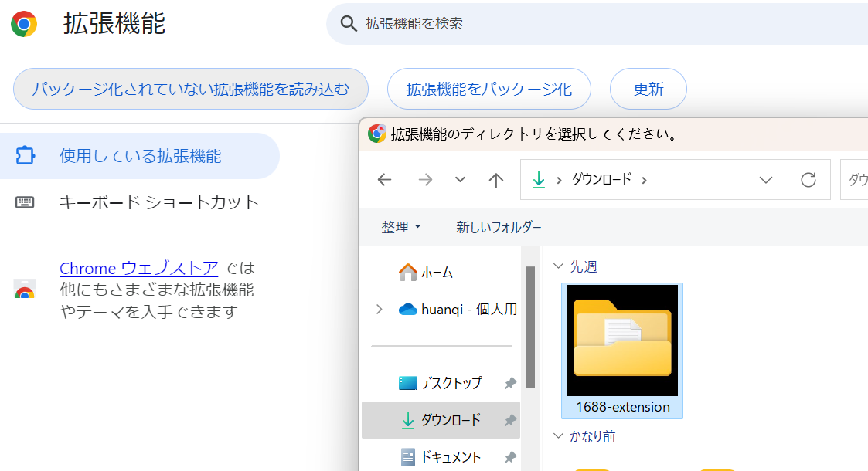Screen dimensions: 868x471
Task: Collapse the 先週 file group
Action: (x=559, y=266)
